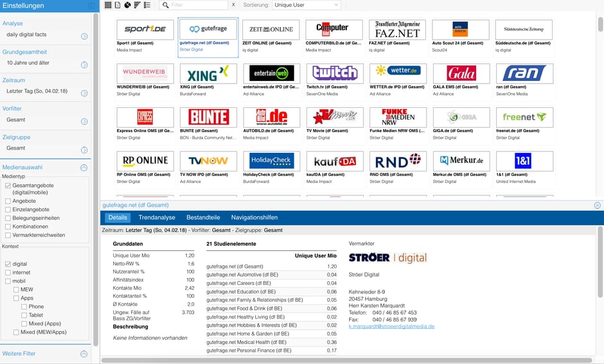Check the internet context checkbox

8,272
